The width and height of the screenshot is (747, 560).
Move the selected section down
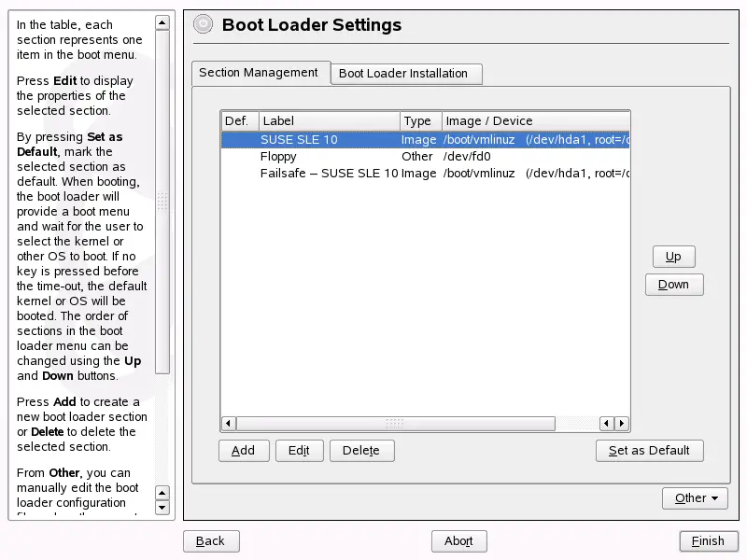674,284
